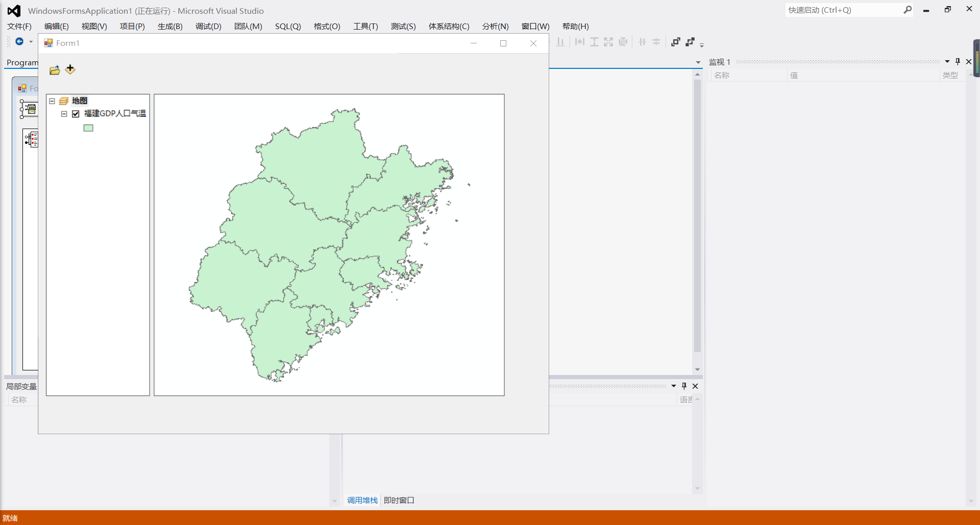Viewport: 980px width, 525px height.
Task: Open a map document using the folder icon
Action: click(54, 70)
